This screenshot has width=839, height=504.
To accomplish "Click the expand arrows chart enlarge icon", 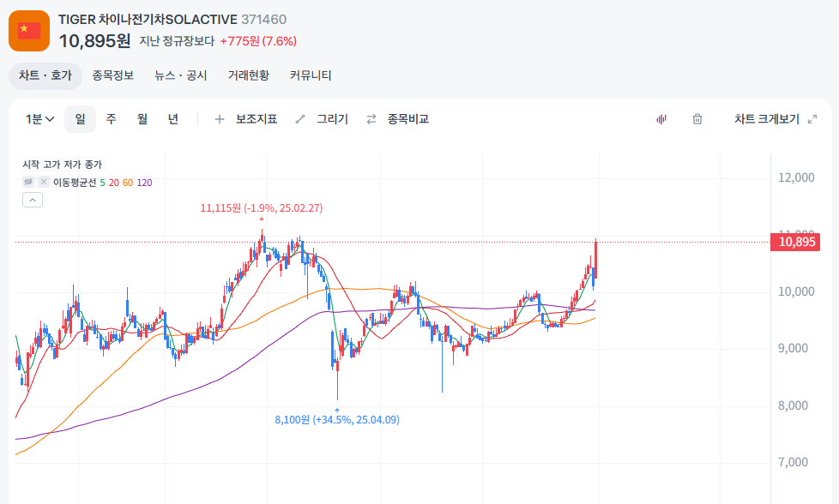I will pos(812,119).
